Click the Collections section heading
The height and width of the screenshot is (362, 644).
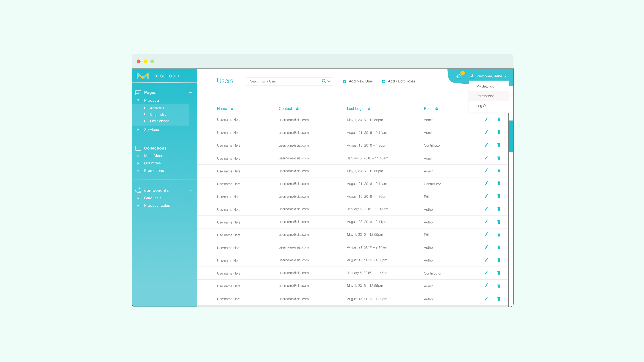tap(155, 148)
